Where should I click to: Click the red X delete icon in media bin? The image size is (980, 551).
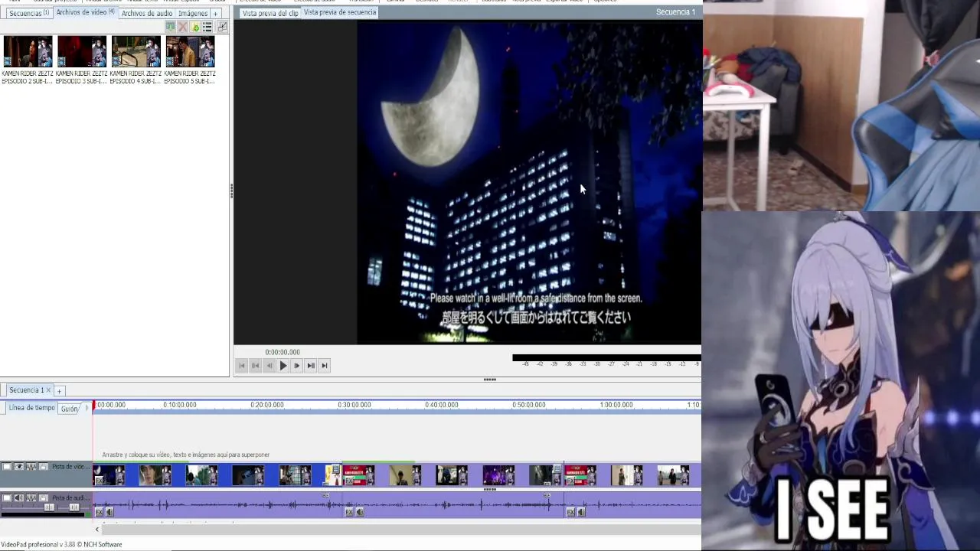(x=183, y=27)
